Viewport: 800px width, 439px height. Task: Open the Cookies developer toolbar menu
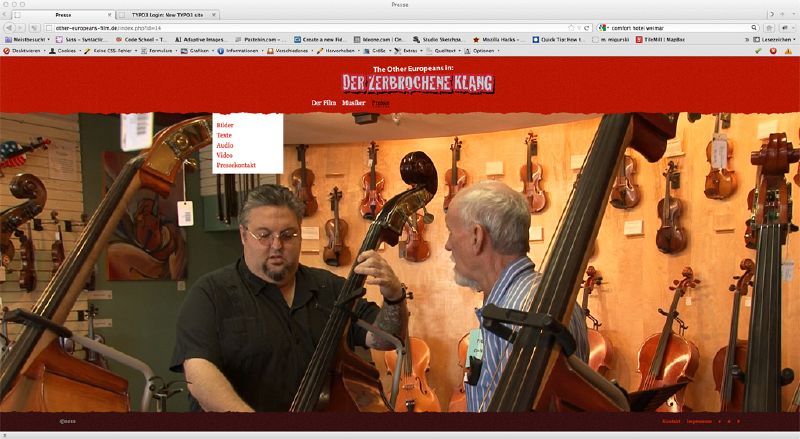click(x=64, y=51)
